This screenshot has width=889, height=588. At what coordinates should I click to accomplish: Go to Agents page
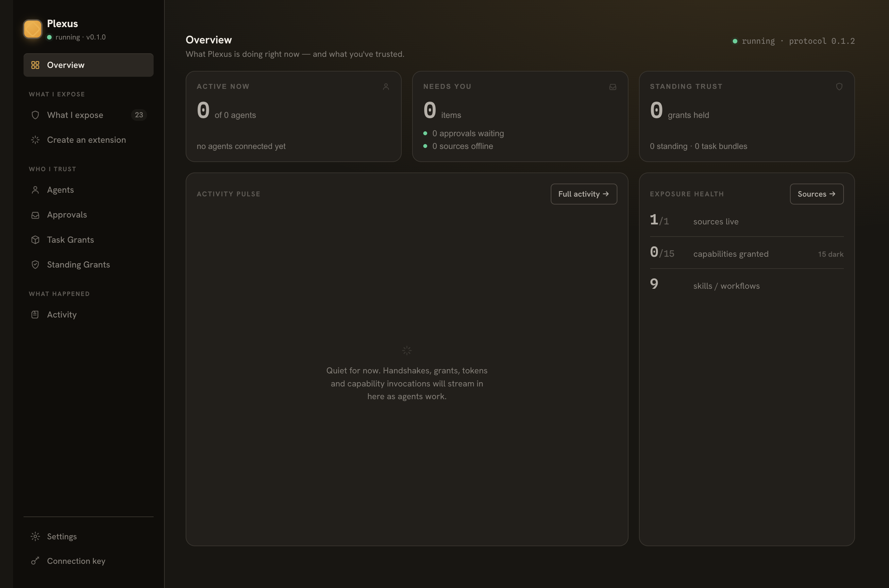click(88, 190)
